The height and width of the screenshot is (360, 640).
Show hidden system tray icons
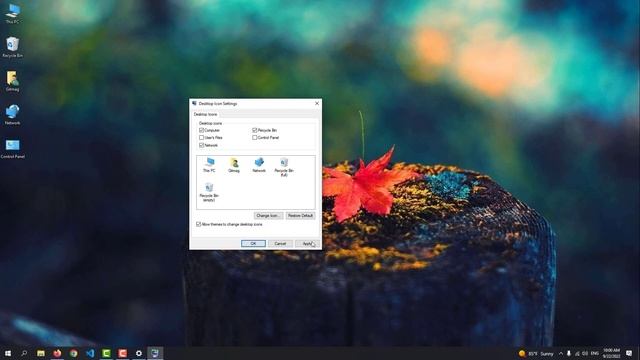click(561, 353)
